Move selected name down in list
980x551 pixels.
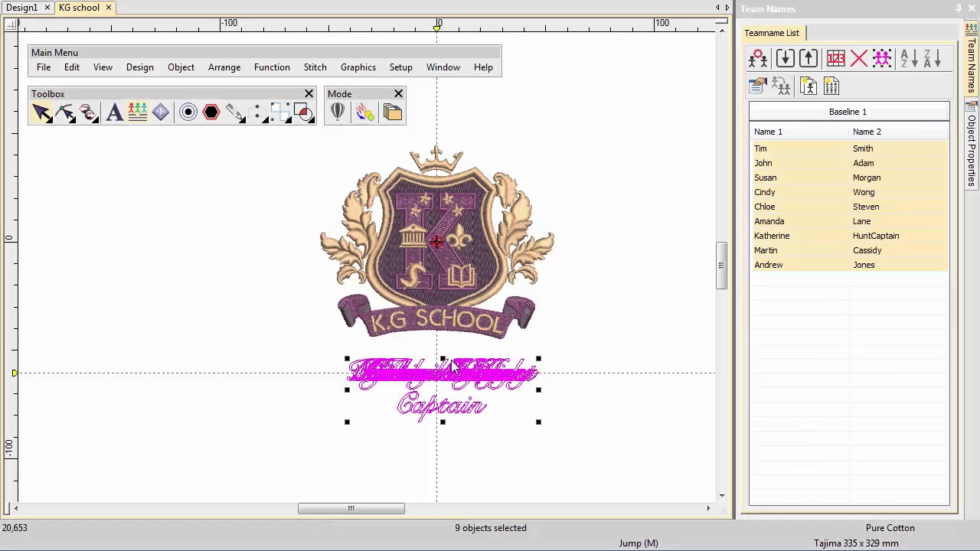(785, 59)
